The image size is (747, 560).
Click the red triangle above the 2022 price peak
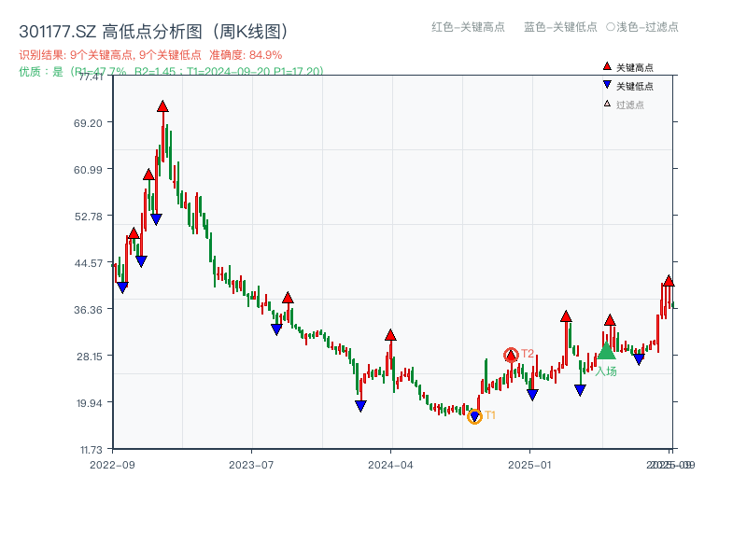pos(162,107)
